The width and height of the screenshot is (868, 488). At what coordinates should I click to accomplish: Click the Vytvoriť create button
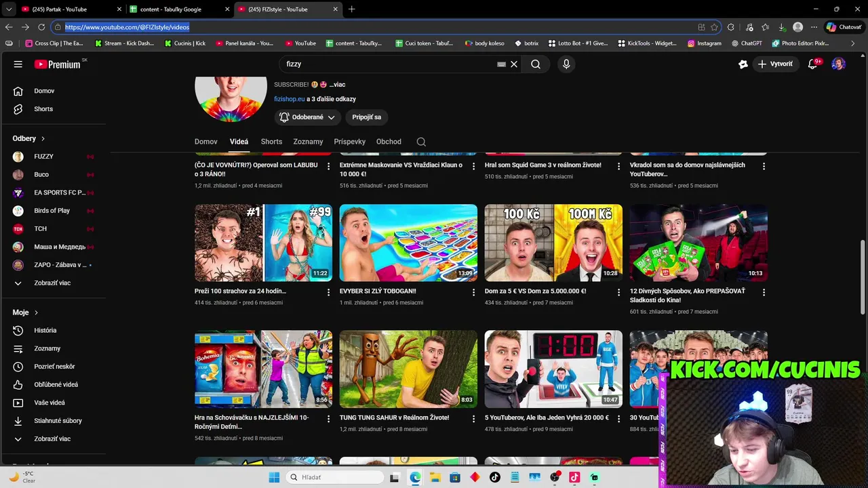775,64
